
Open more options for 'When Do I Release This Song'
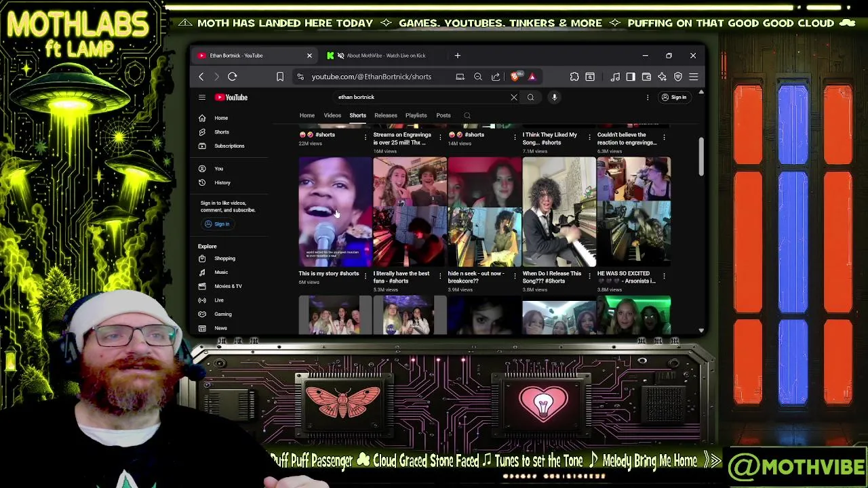(x=590, y=276)
